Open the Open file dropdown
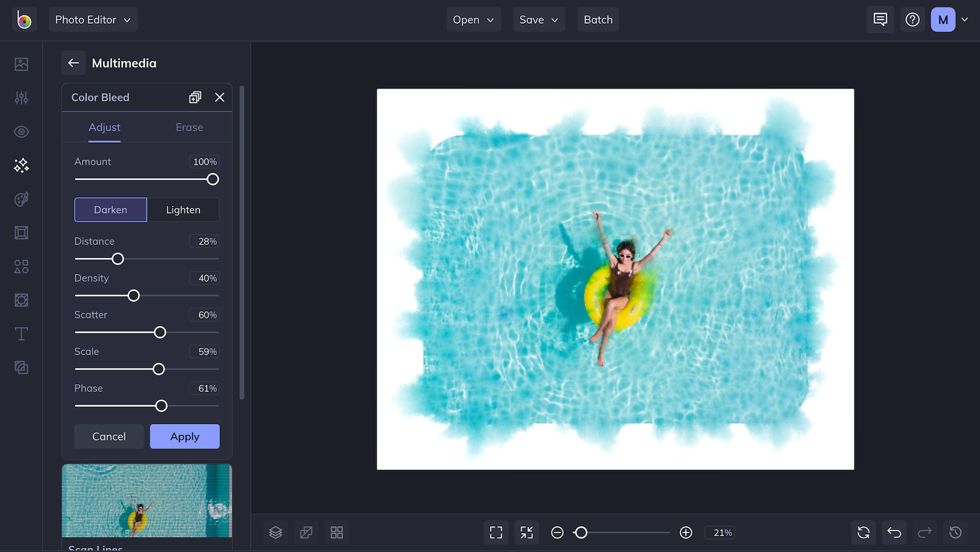Viewport: 980px width, 552px height. point(473,19)
